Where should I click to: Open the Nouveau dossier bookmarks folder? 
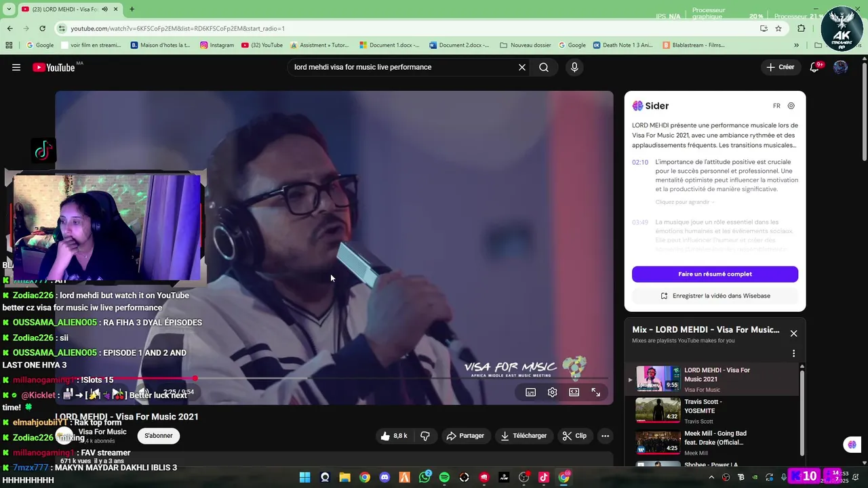pyautogui.click(x=526, y=45)
